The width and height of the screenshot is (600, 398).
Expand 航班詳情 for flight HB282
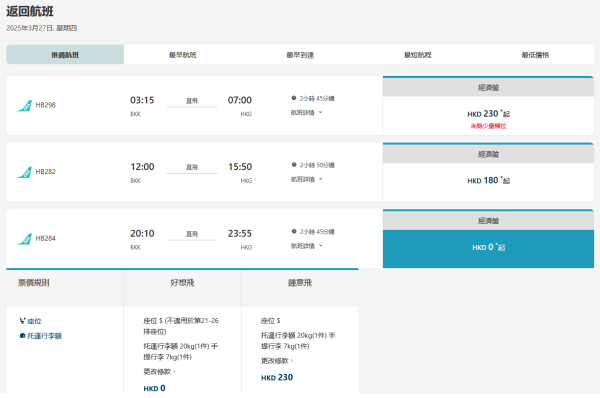coord(307,179)
